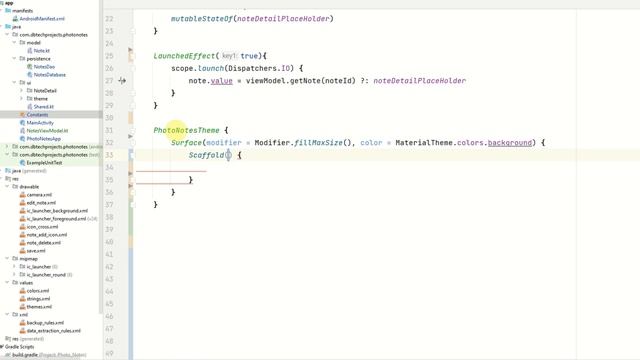Click line number 33 in the gutter

pos(109,155)
